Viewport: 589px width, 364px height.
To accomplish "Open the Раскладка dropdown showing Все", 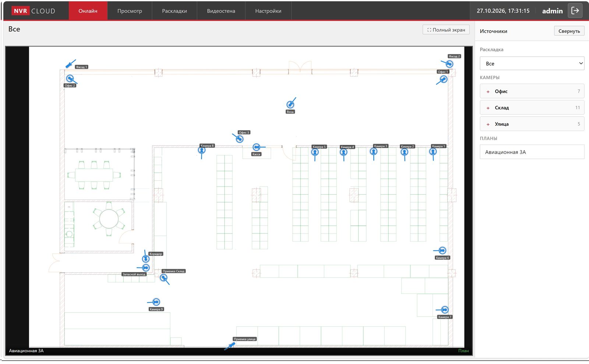I will coord(532,63).
